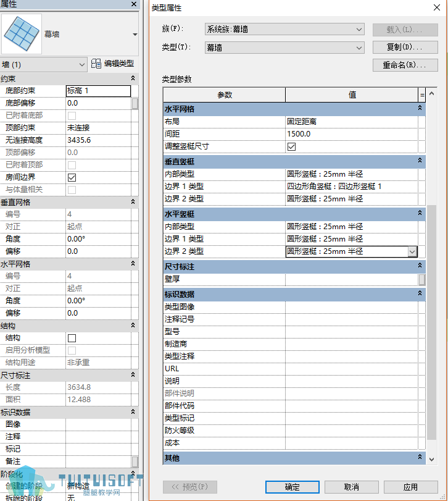
Task: Click the 取消 cancel button
Action: pyautogui.click(x=352, y=487)
